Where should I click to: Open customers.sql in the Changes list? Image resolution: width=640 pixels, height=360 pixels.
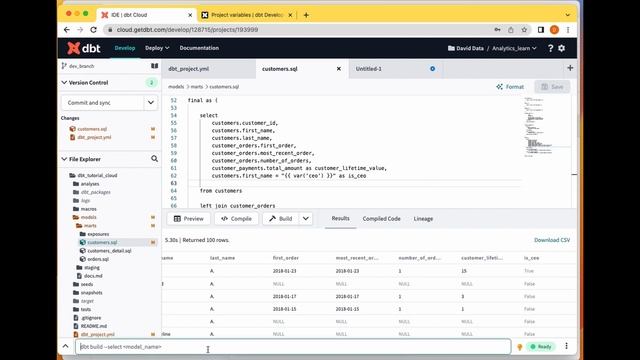[x=92, y=129]
